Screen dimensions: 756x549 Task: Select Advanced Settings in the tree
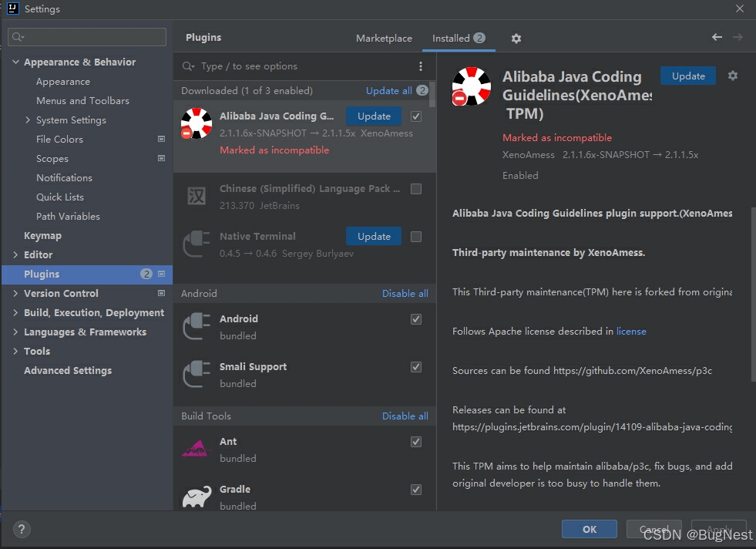68,370
